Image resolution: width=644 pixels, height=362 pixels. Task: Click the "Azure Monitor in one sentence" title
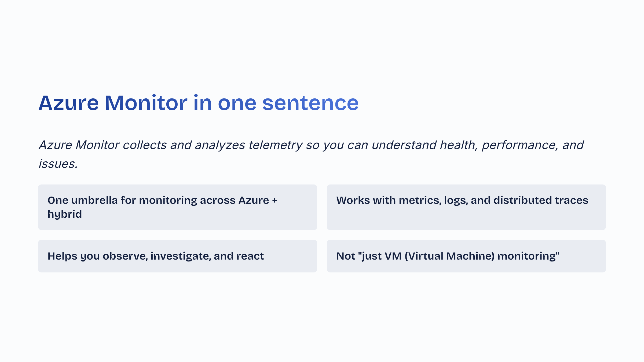point(199,103)
